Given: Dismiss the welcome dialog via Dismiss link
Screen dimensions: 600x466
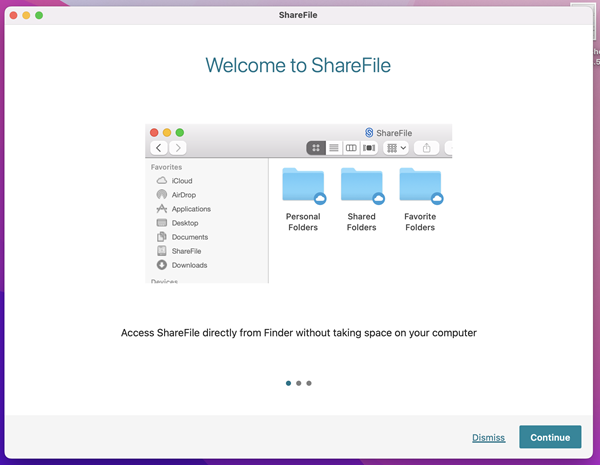Looking at the screenshot, I should [488, 437].
